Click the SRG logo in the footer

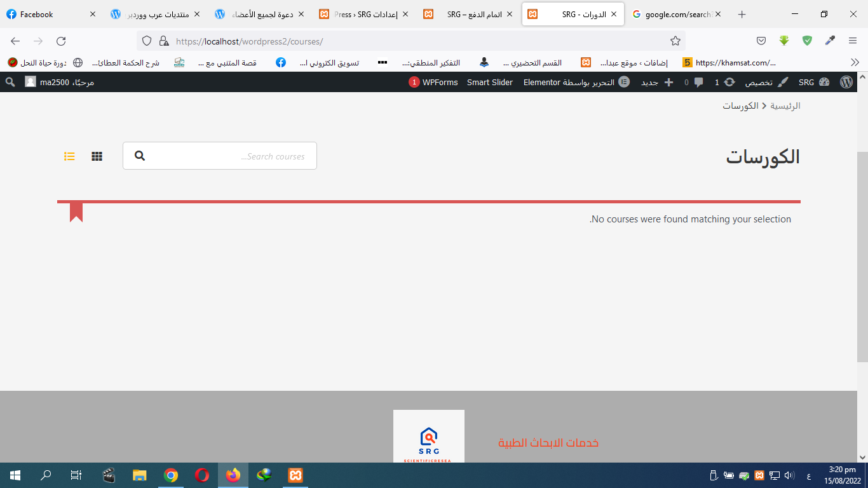click(429, 437)
